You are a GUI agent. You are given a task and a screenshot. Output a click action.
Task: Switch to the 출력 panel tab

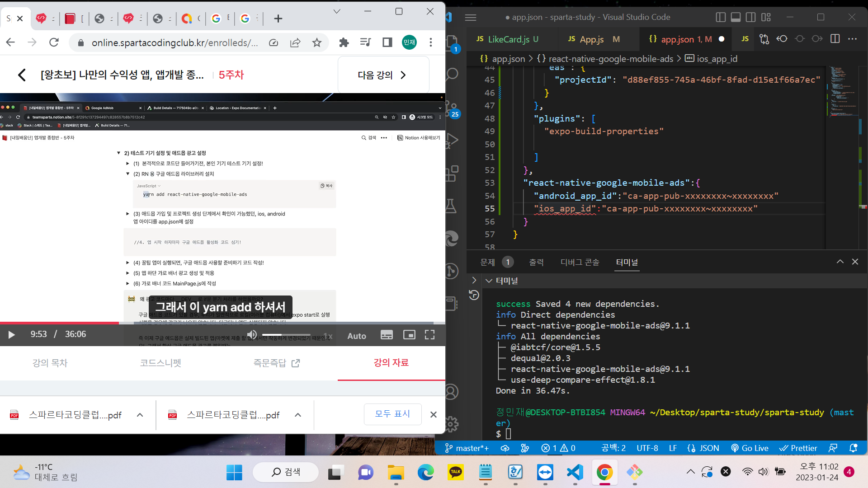[x=537, y=262]
